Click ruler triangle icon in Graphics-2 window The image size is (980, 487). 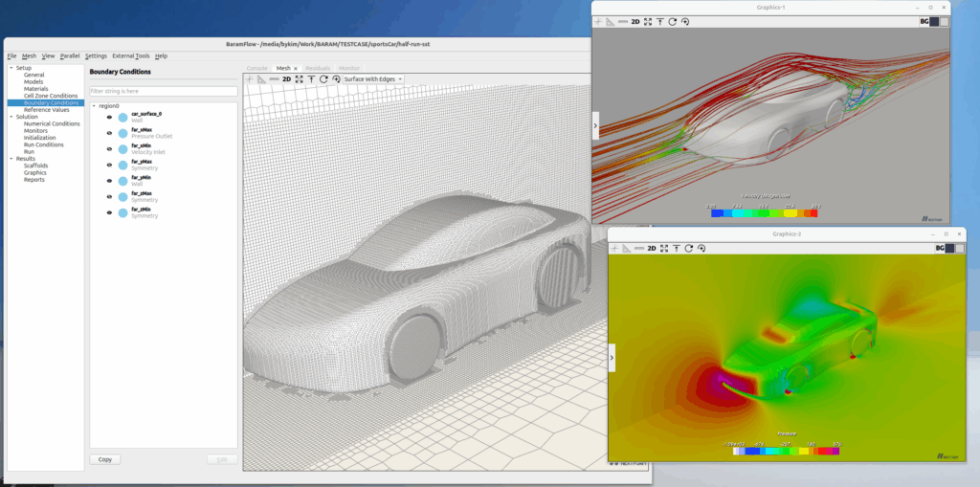pos(627,248)
